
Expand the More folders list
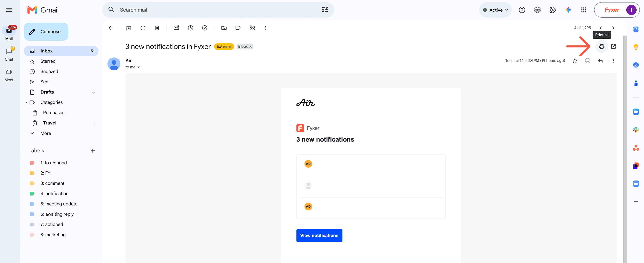pos(46,133)
